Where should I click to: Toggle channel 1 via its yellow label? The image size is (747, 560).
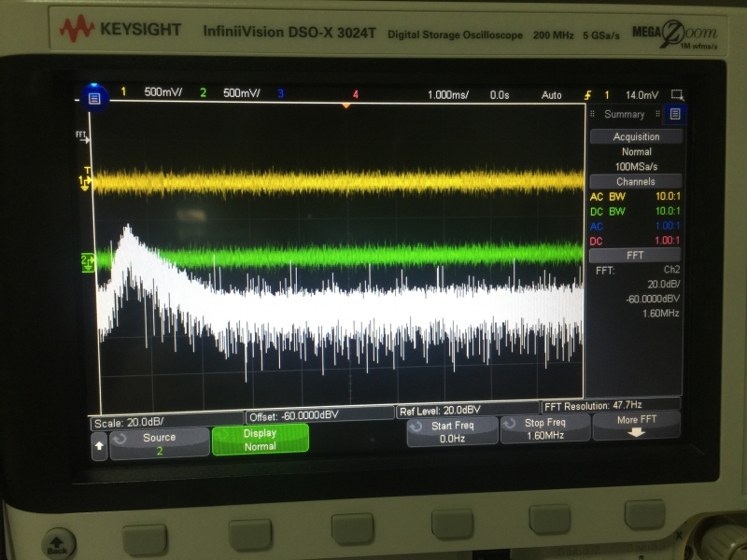pyautogui.click(x=123, y=93)
